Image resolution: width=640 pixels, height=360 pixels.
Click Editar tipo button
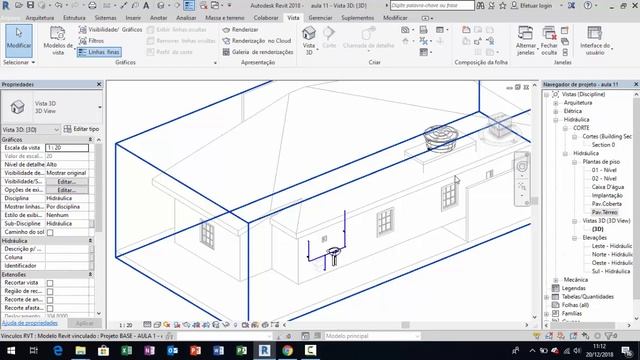pyautogui.click(x=82, y=129)
